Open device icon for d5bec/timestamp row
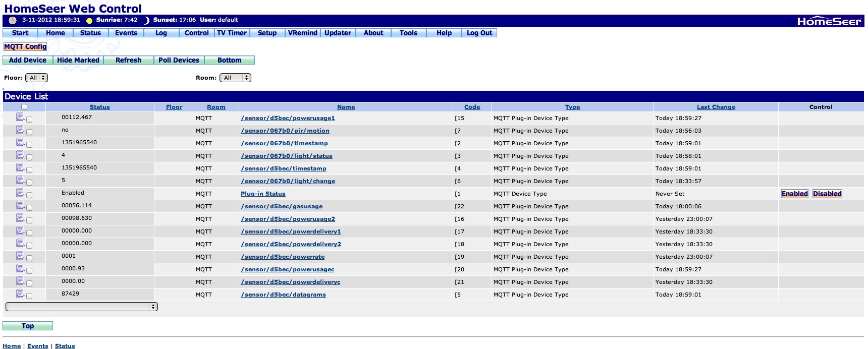The image size is (868, 349). click(20, 167)
